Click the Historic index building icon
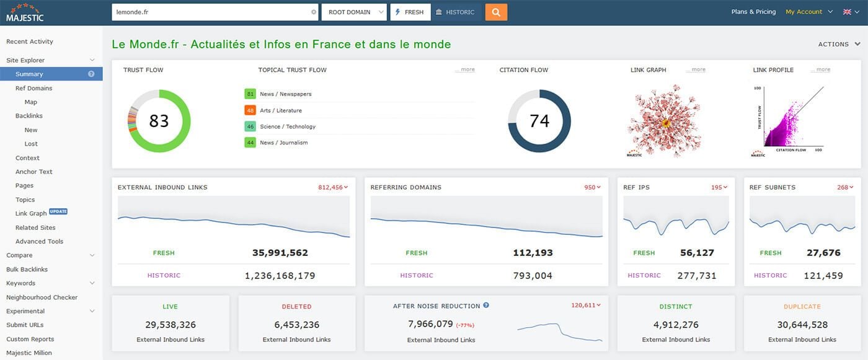 pos(439,12)
